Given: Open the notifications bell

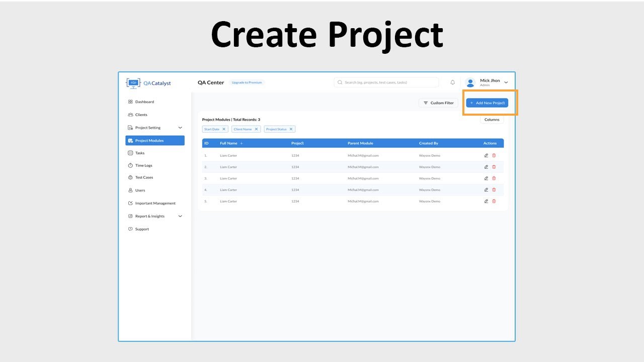Looking at the screenshot, I should 452,82.
